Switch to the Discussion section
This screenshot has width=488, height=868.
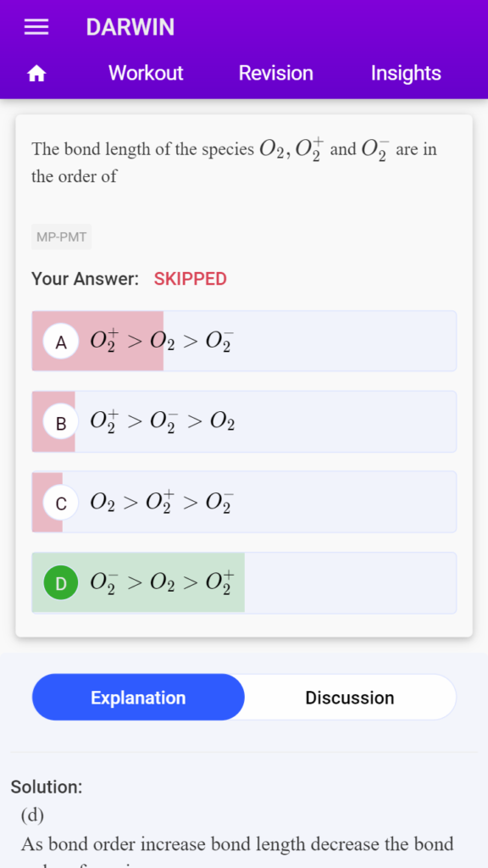[350, 698]
